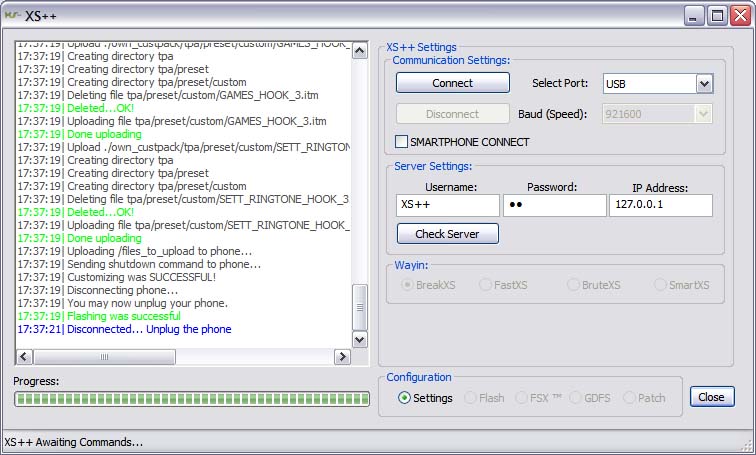The image size is (756, 455).
Task: Click the log line 'Sending shutdown command to phone...'
Action: (139, 264)
